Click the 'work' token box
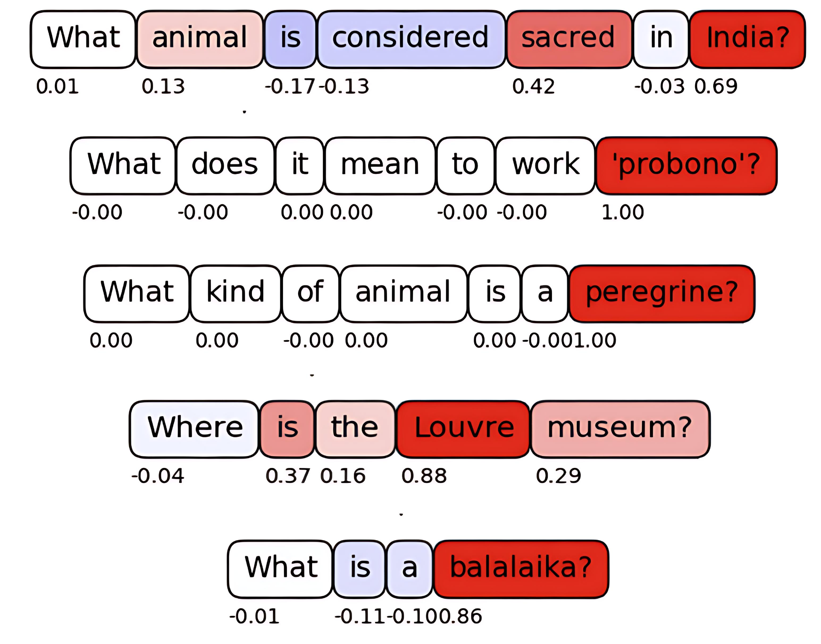 click(x=546, y=166)
